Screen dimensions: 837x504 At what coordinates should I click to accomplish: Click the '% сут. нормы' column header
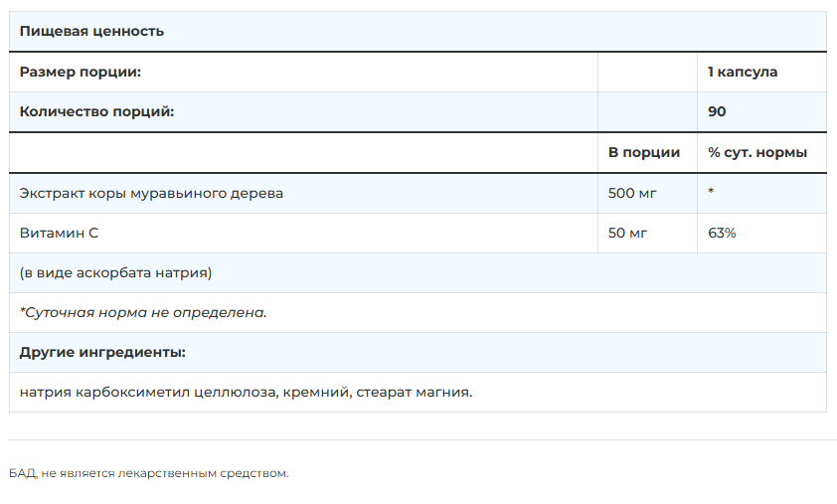coord(757,152)
